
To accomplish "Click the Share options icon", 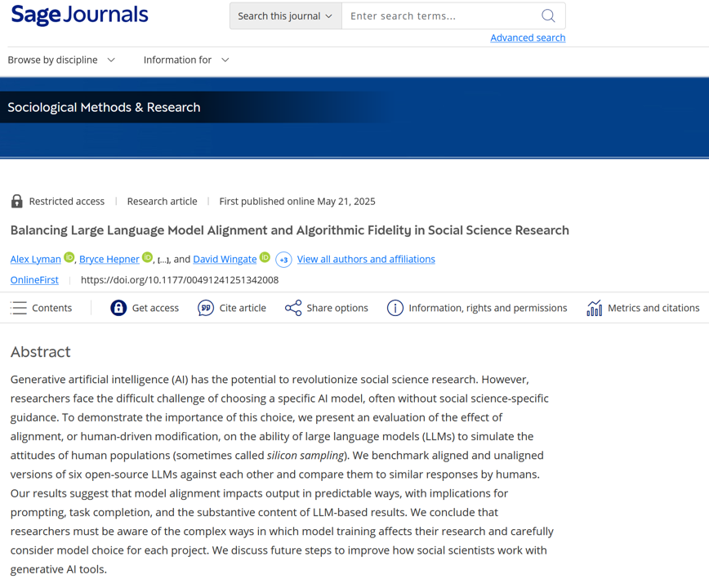I will (x=293, y=308).
